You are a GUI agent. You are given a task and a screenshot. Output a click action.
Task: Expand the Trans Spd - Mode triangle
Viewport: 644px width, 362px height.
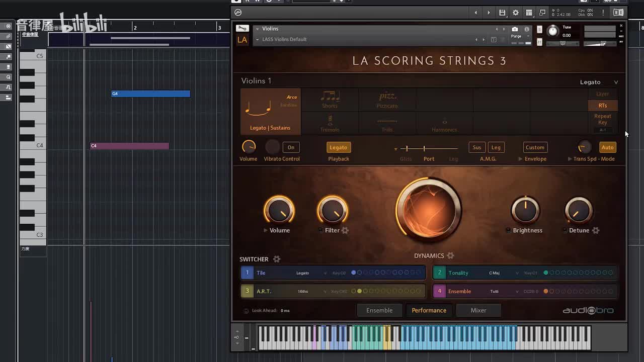click(570, 159)
